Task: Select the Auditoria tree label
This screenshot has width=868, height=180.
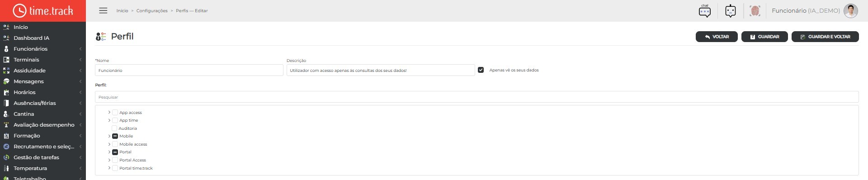Action: coord(127,128)
